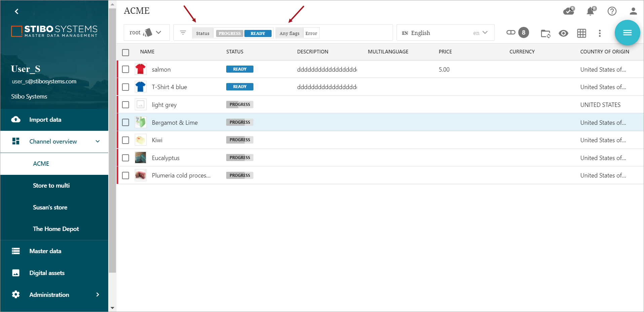Viewport: 644px width, 312px height.
Task: Check the salmon row checkbox
Action: coord(126,69)
